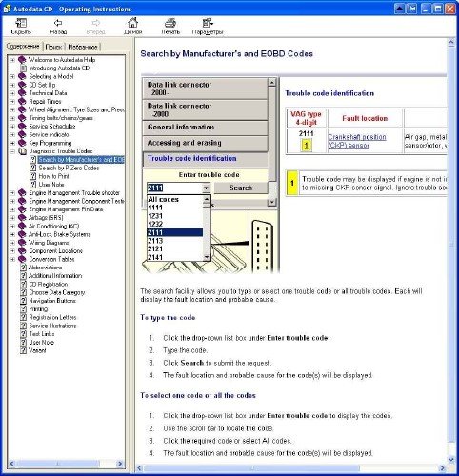The width and height of the screenshot is (459, 476).
Task: Click the Timing belts/chains/gears book icon
Action: [x=22, y=118]
